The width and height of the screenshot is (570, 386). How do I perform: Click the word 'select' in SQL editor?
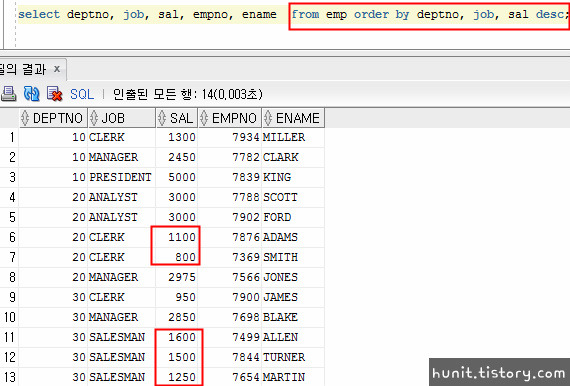[39, 15]
